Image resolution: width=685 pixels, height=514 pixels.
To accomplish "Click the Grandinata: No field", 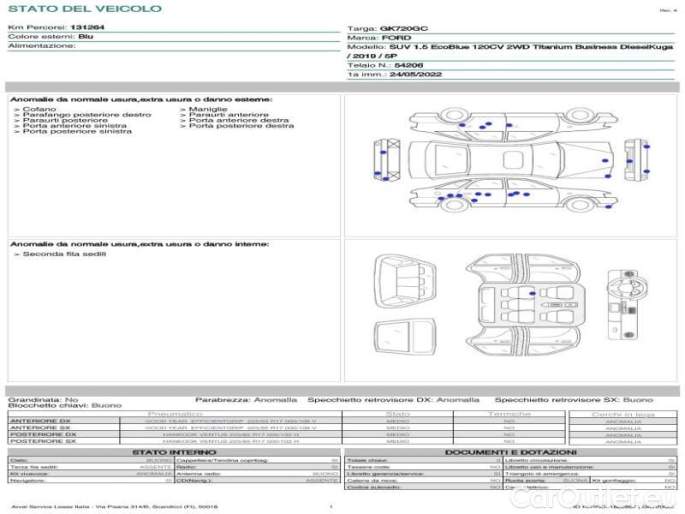I will tap(43, 400).
